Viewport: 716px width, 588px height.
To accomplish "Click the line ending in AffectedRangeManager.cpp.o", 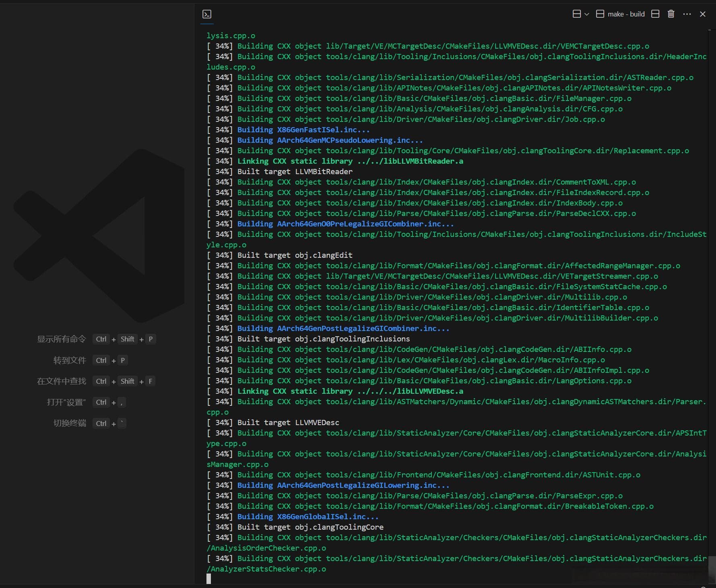I will (x=444, y=266).
